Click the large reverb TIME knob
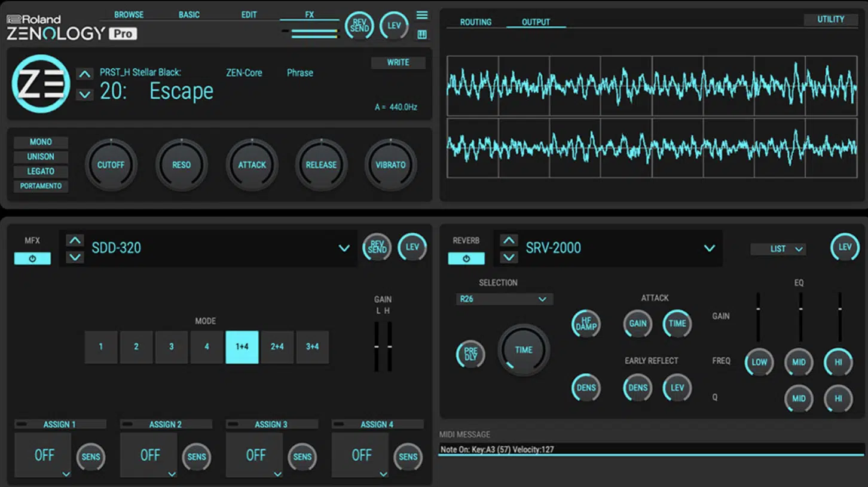This screenshot has height=487, width=868. tap(524, 351)
